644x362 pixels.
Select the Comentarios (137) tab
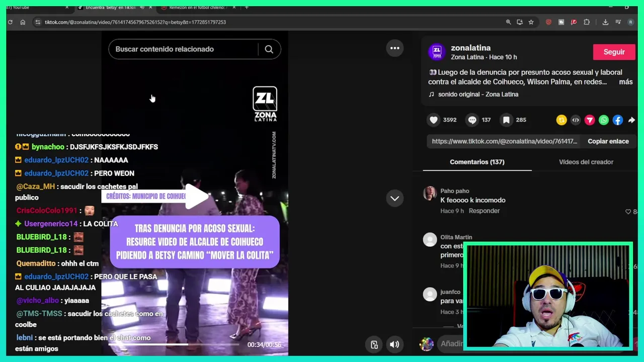coord(477,162)
